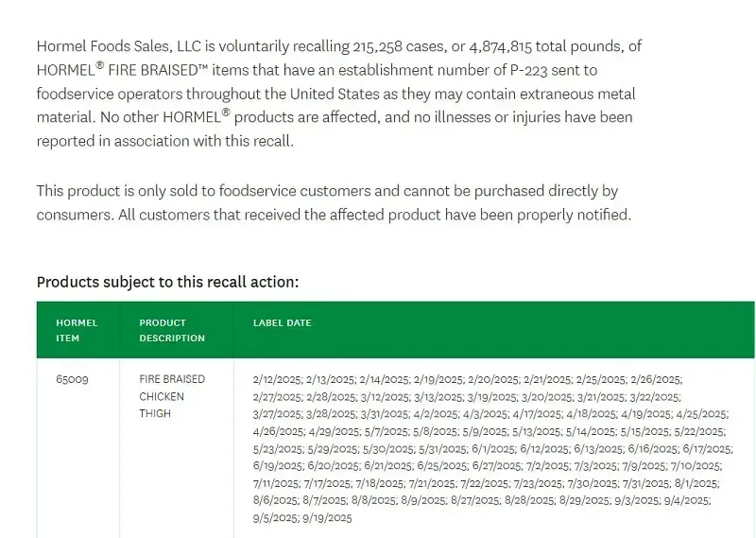
Task: Click the label date 4/2/2025
Action: (436, 414)
